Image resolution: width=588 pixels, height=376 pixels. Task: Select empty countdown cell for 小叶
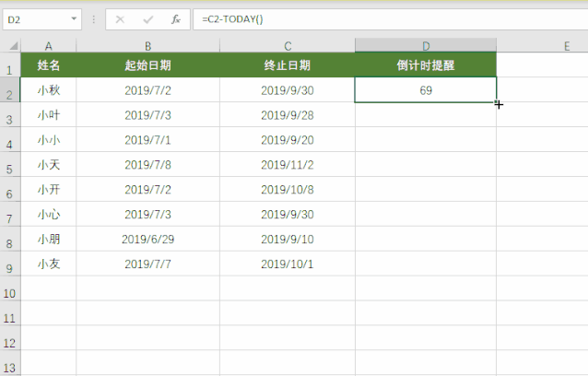click(x=426, y=114)
